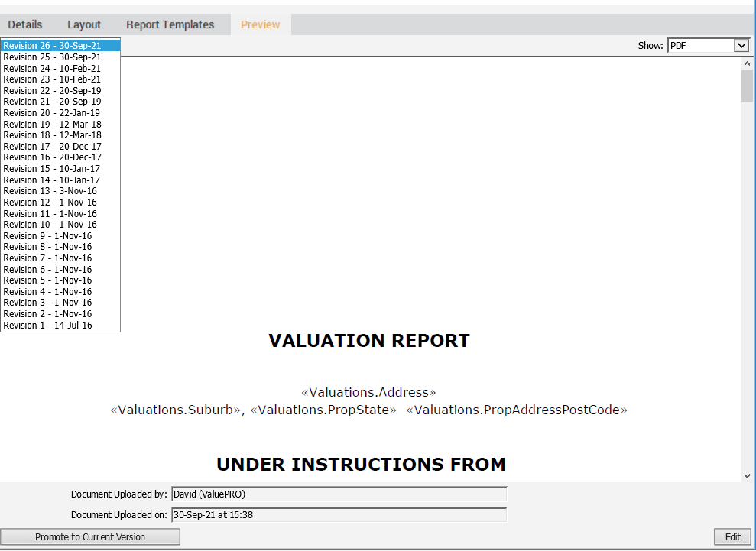Viewport: 756px width, 551px height.
Task: Open the Show format dropdown arrow
Action: tap(741, 45)
